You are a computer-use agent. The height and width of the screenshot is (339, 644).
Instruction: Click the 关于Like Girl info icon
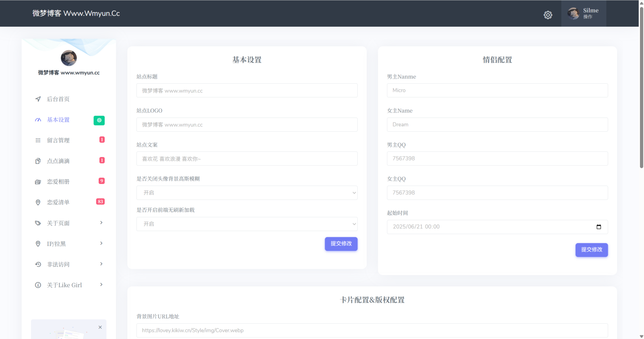click(x=38, y=285)
